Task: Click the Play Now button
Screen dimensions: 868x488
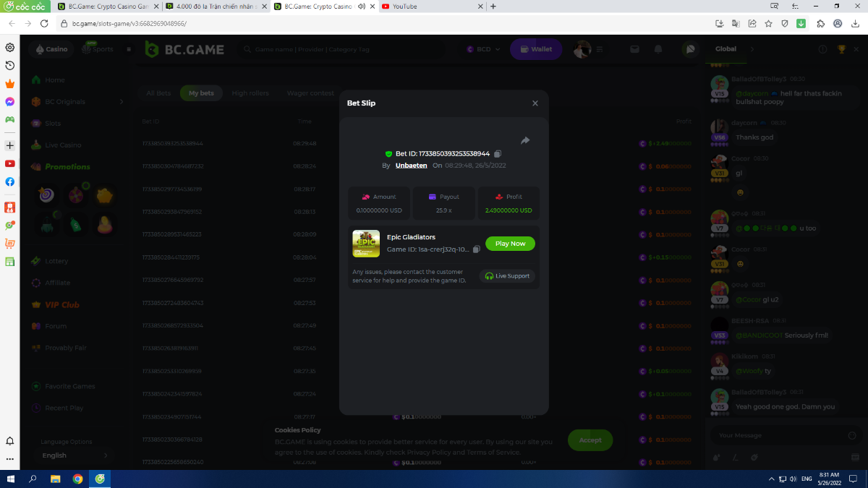Action: [510, 244]
